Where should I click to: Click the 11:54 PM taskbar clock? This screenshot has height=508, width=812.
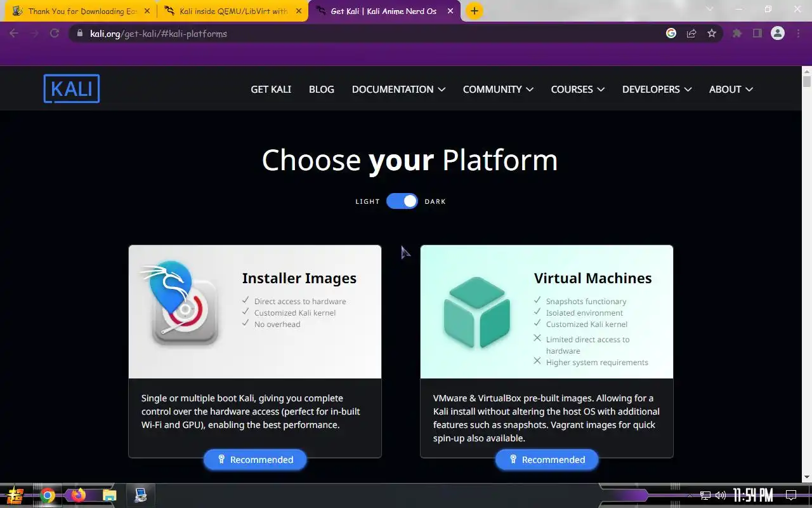pyautogui.click(x=752, y=495)
